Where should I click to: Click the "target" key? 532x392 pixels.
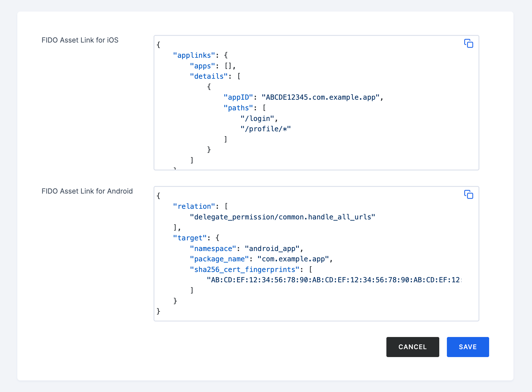tap(190, 238)
